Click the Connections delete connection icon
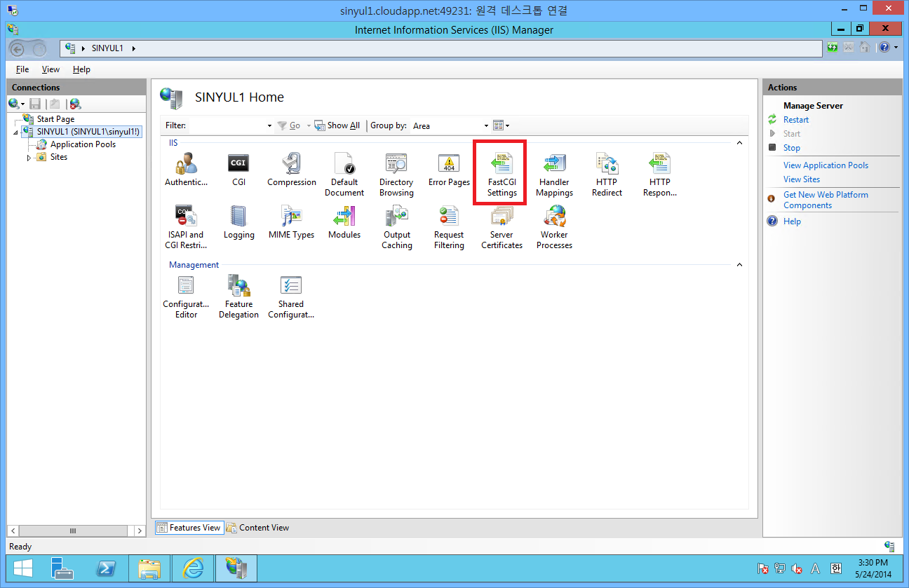The image size is (909, 588). pyautogui.click(x=75, y=104)
